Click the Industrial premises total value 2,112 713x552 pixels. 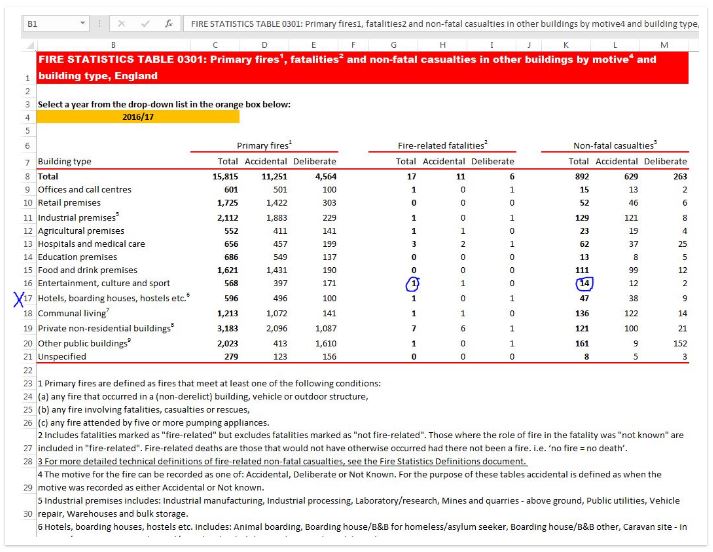(x=228, y=218)
